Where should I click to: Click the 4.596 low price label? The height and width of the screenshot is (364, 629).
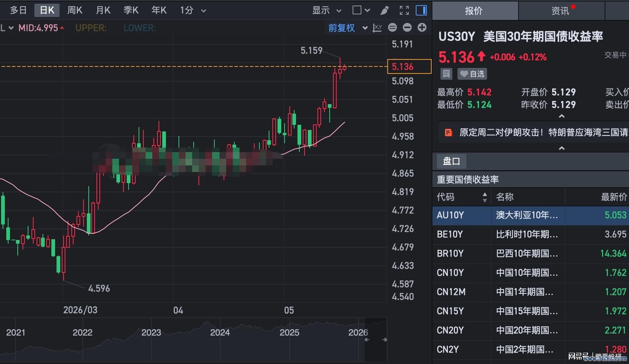pyautogui.click(x=99, y=288)
